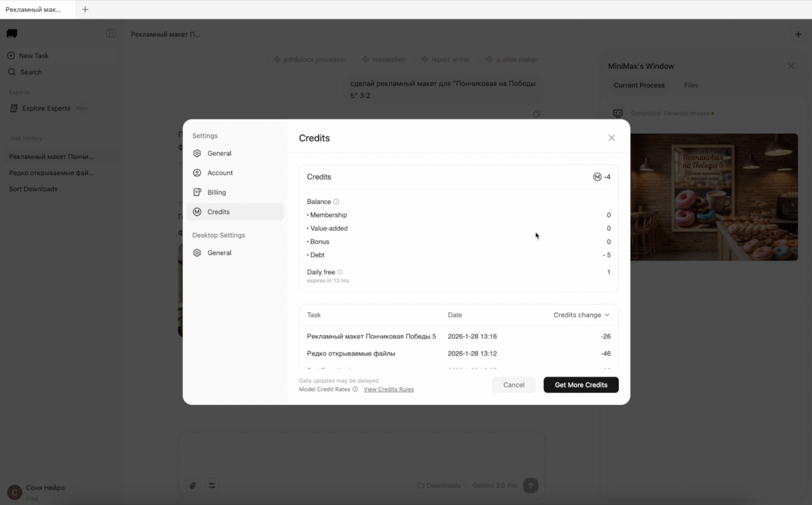Open the Gemini 3.0 Pro model selector
Viewport: 812px width, 505px height.
(494, 485)
